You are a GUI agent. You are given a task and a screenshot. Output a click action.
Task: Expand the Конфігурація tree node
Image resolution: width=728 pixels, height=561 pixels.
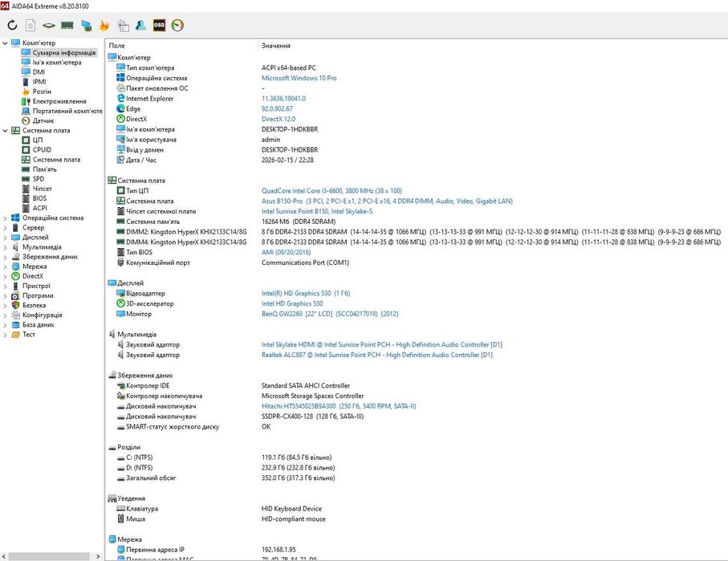pyautogui.click(x=5, y=315)
